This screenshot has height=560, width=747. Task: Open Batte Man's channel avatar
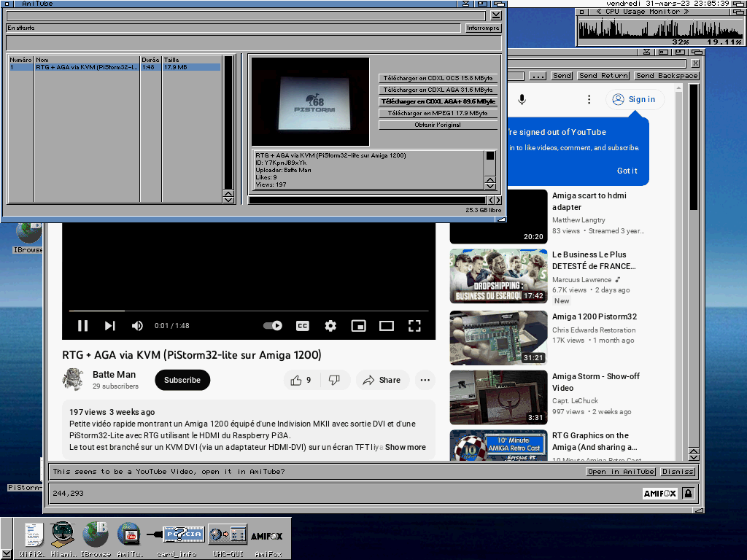[x=73, y=379]
